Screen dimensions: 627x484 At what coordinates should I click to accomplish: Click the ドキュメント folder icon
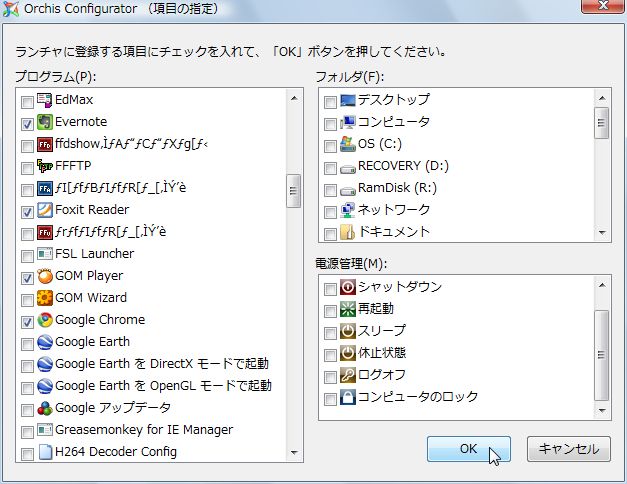click(x=347, y=232)
